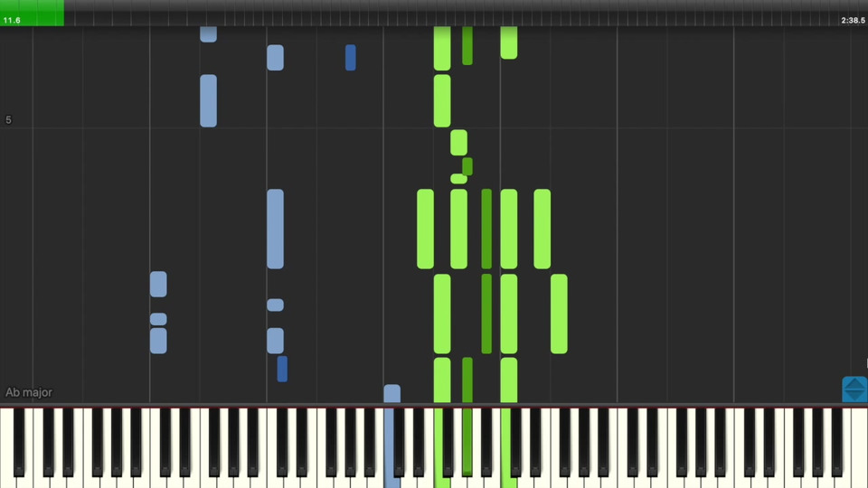Click the blue up-down arrows icon

point(854,389)
